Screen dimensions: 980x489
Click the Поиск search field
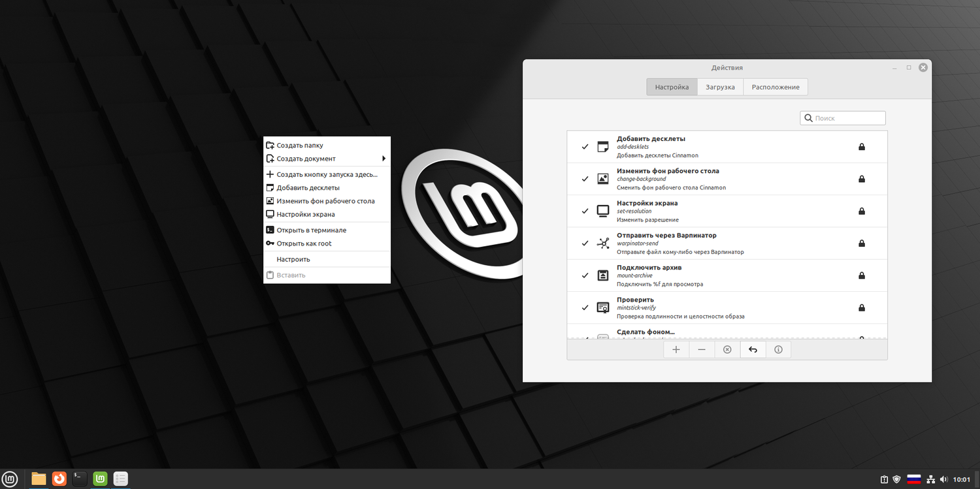tap(843, 118)
